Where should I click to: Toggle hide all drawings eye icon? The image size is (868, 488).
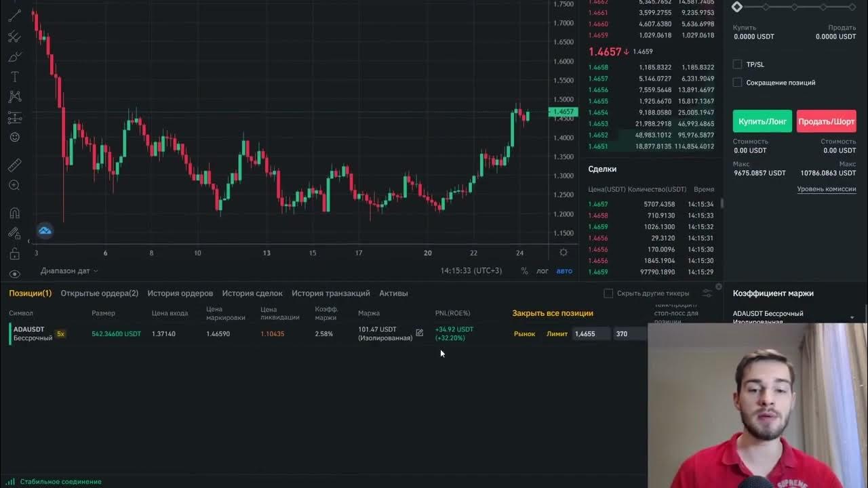(14, 274)
